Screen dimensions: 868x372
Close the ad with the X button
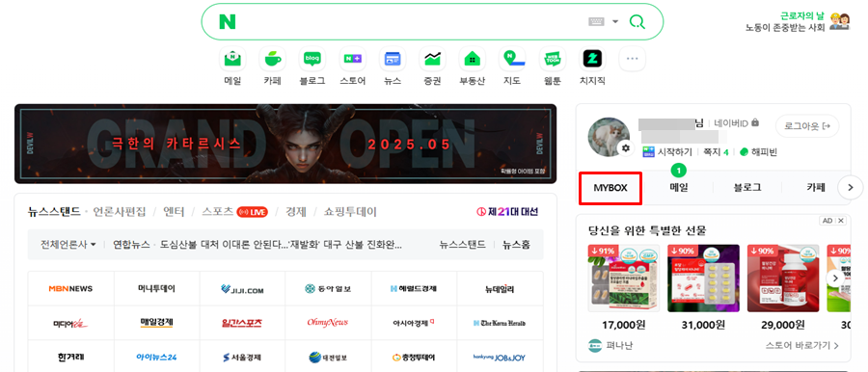841,221
